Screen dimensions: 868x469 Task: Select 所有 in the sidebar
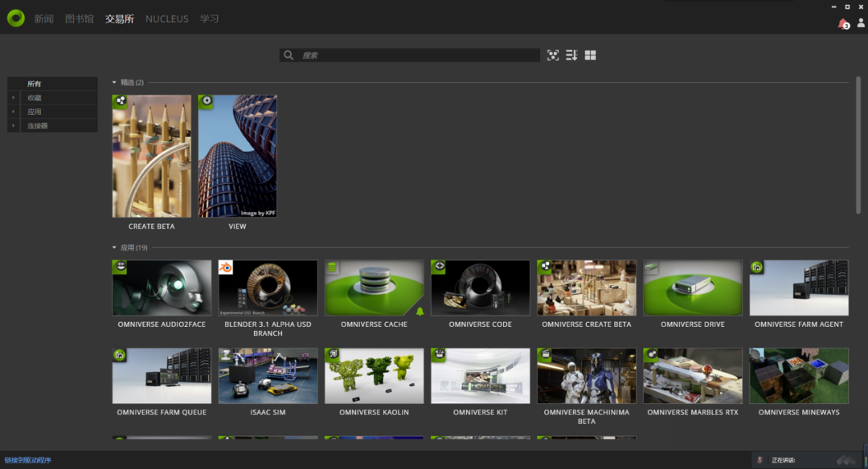pos(35,84)
